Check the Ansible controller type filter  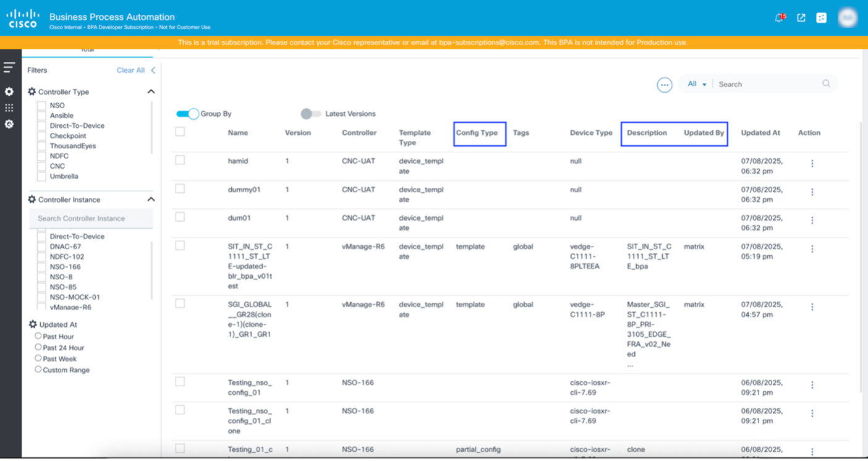click(x=41, y=116)
